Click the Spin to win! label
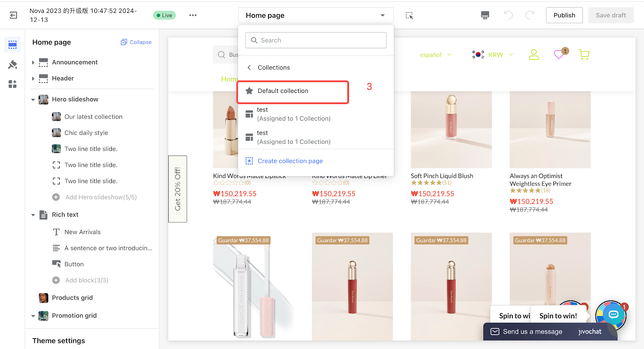Viewport: 644px width, 349px height. [x=558, y=316]
